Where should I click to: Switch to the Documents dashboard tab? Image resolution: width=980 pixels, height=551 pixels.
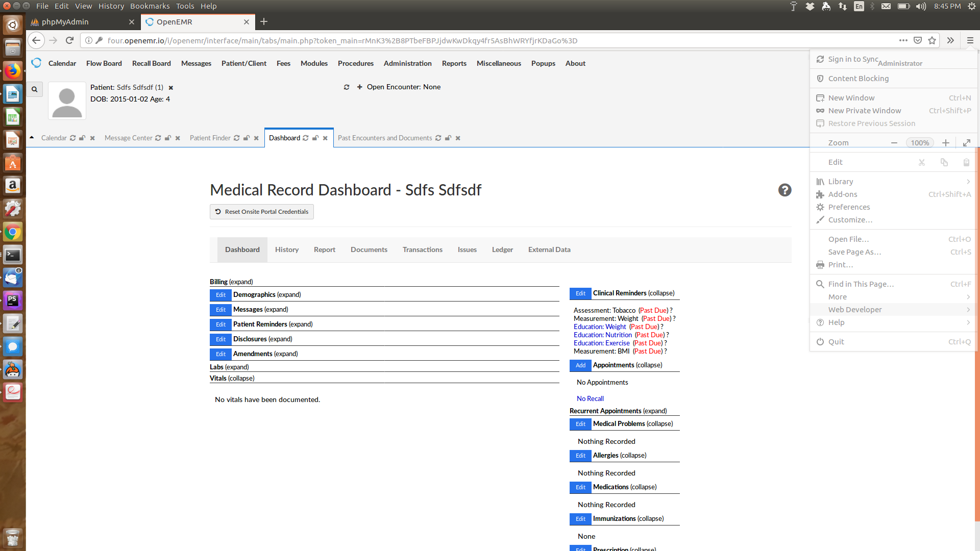(x=369, y=249)
